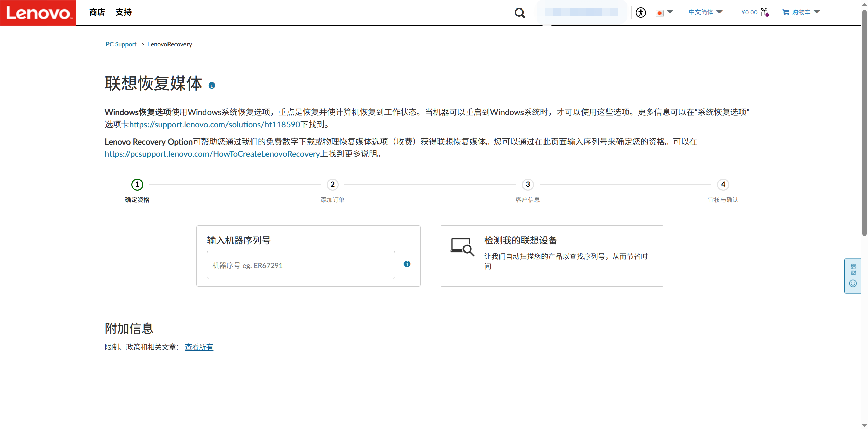Open the rewards gift icon near ¥0.00
The image size is (868, 429).
coord(764,12)
